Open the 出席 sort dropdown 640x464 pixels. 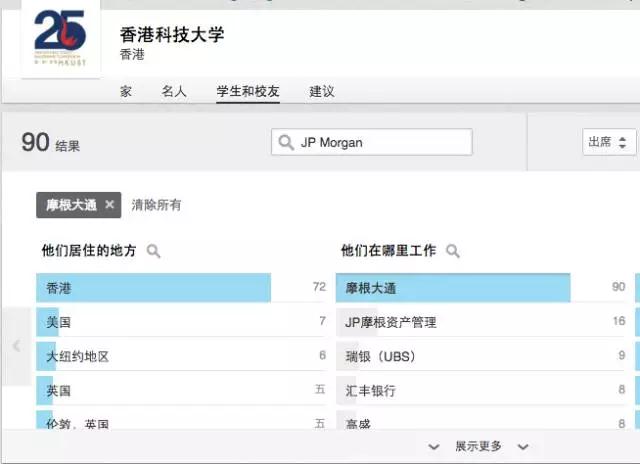(609, 142)
